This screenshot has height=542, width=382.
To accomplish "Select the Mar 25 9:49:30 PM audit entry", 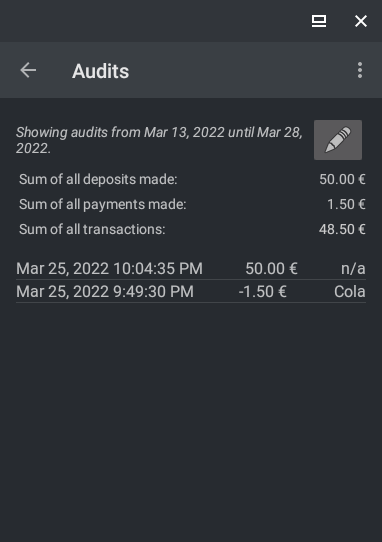I will [191, 291].
